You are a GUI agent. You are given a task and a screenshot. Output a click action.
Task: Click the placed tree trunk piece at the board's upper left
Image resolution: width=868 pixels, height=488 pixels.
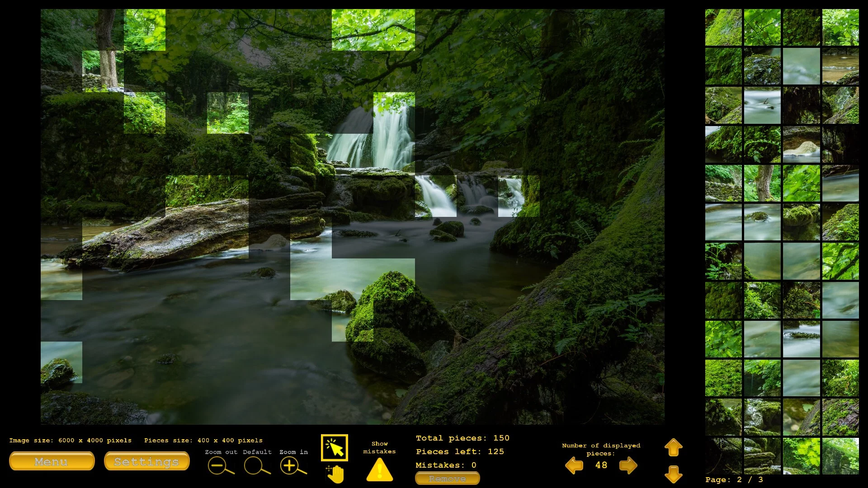[x=103, y=71]
